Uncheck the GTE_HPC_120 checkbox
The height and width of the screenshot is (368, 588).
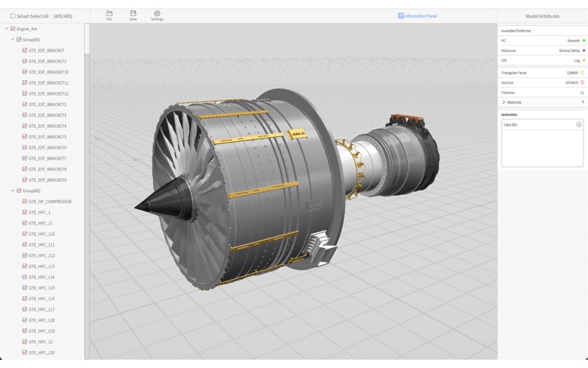[x=25, y=353]
